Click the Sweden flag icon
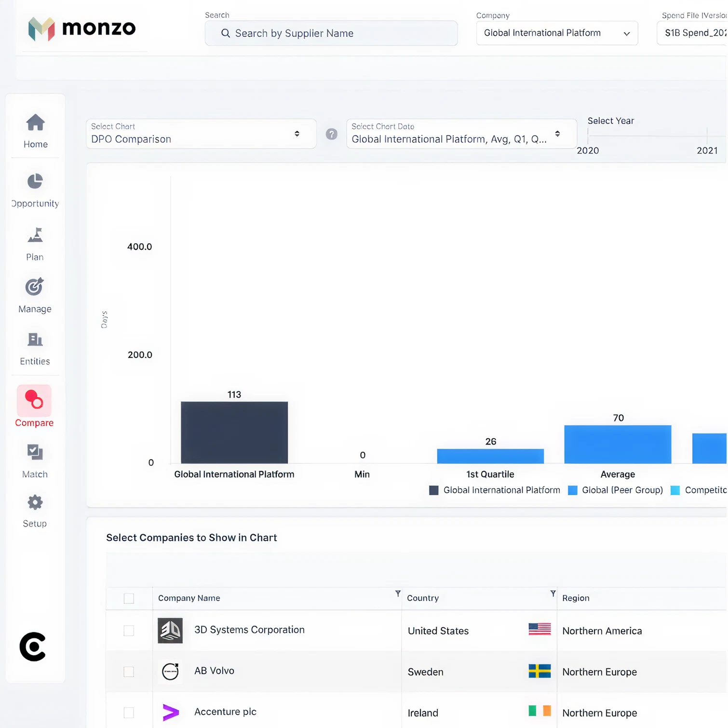This screenshot has height=728, width=728. [539, 671]
